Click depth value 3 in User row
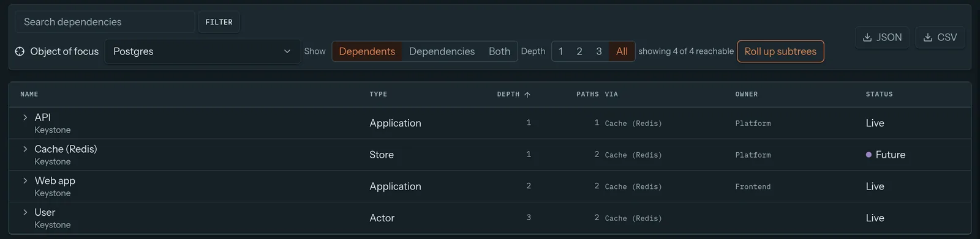Screen dimensions: 980x239 tap(529, 218)
